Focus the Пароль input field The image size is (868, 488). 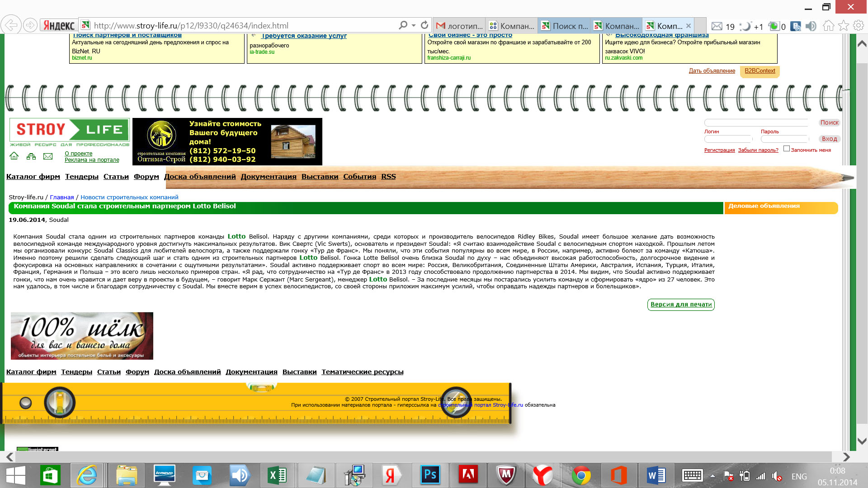coord(784,139)
